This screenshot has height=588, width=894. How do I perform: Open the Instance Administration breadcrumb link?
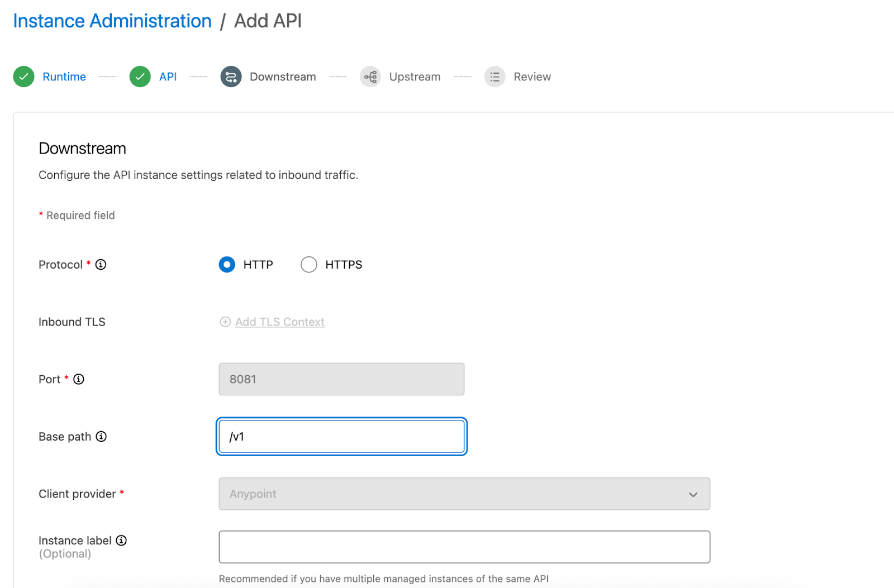(x=111, y=21)
